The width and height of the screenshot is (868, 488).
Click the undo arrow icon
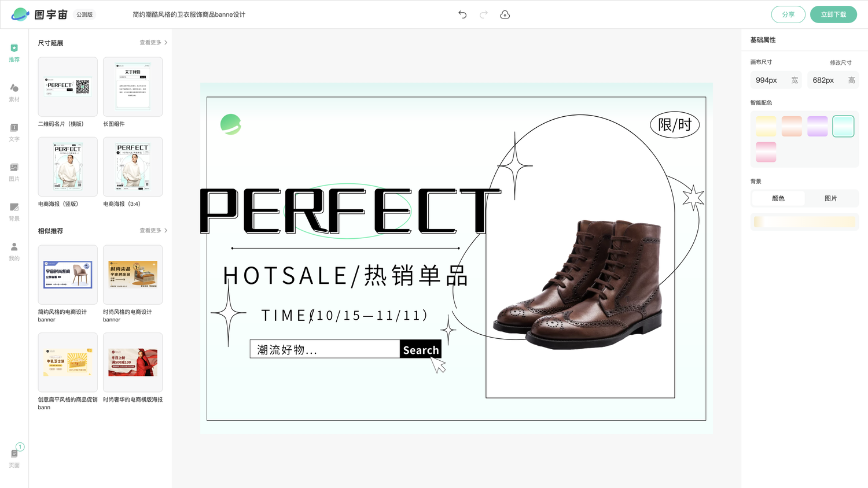462,14
